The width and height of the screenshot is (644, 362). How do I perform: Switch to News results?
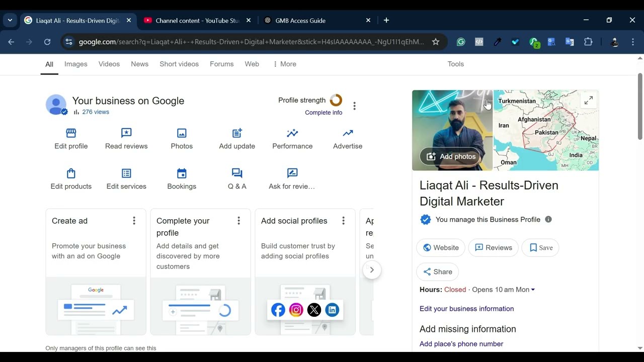coord(139,64)
